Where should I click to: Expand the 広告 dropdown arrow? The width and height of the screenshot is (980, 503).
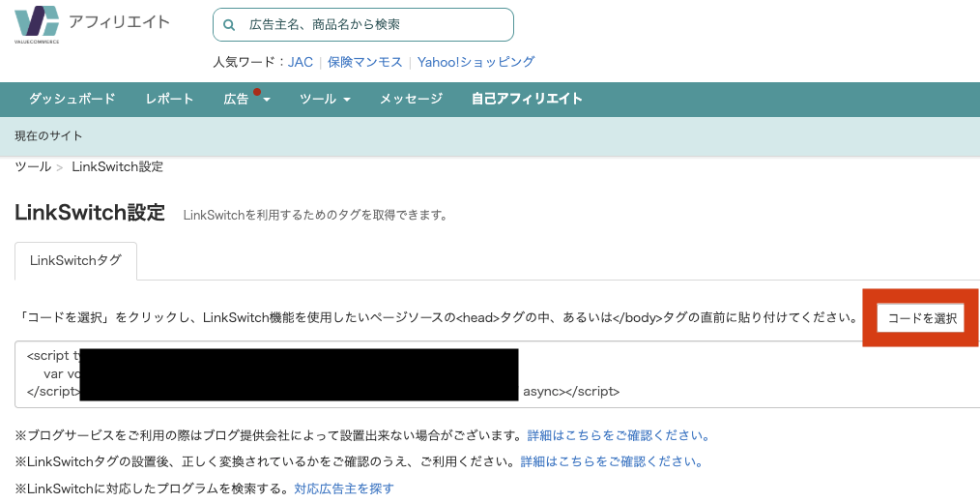click(x=267, y=100)
